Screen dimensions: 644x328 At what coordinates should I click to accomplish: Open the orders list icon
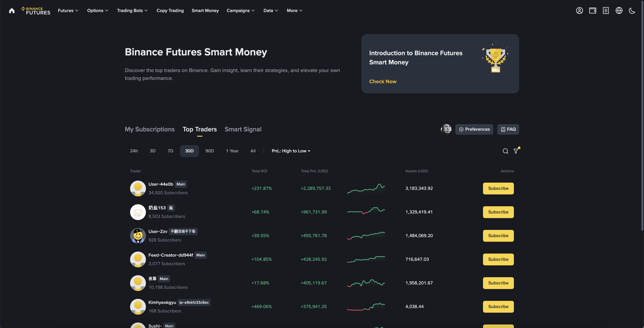[606, 11]
